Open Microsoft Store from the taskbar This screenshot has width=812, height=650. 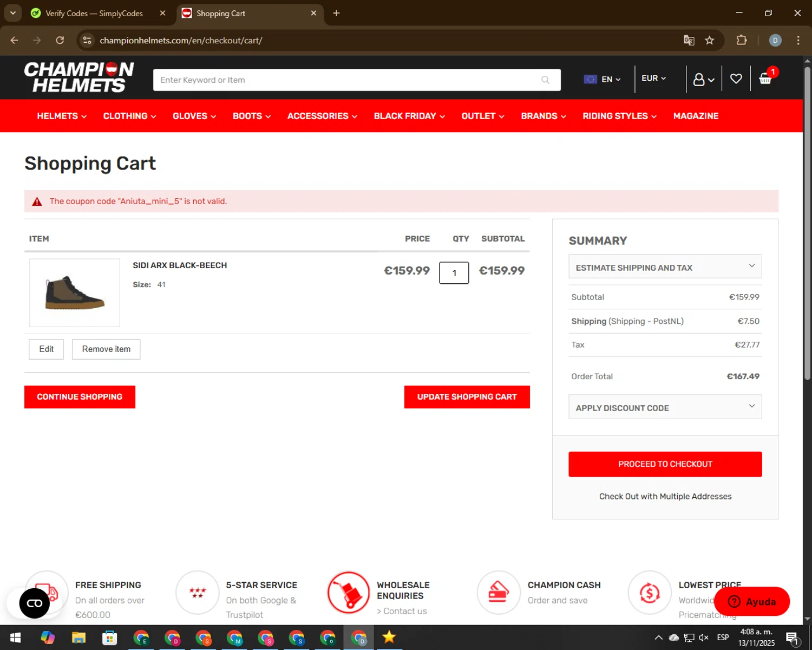[x=110, y=638]
